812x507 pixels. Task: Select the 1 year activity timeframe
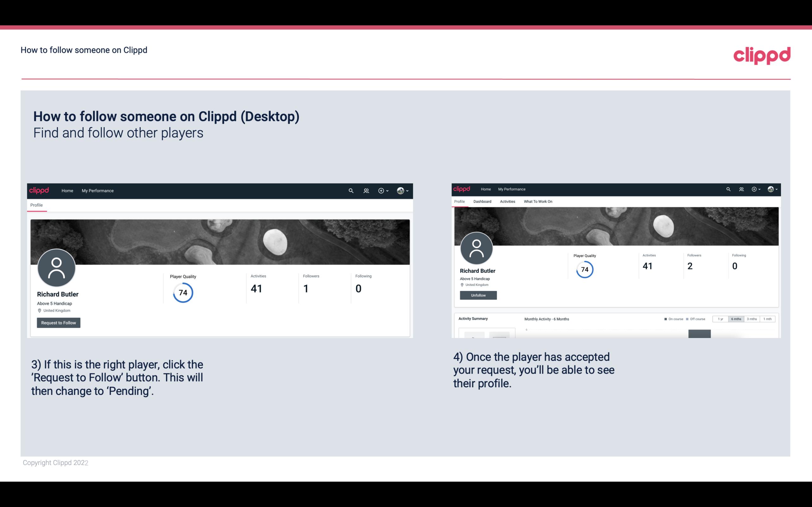click(720, 319)
